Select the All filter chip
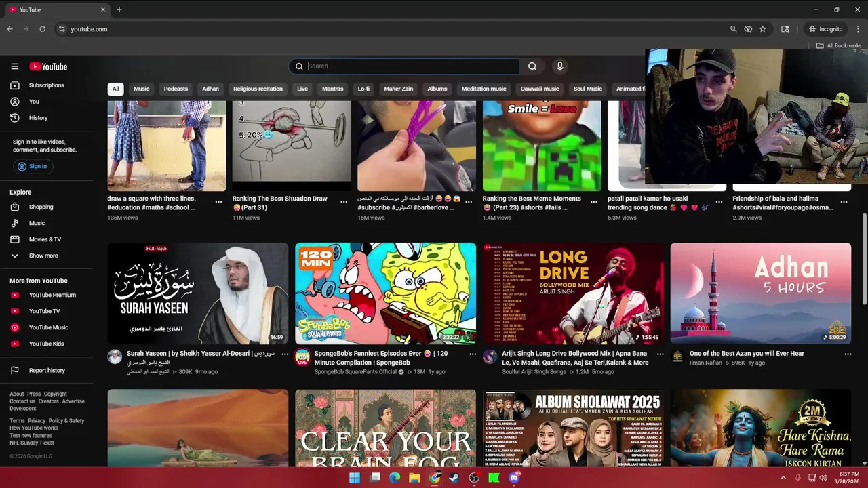The height and width of the screenshot is (488, 868). 115,89
